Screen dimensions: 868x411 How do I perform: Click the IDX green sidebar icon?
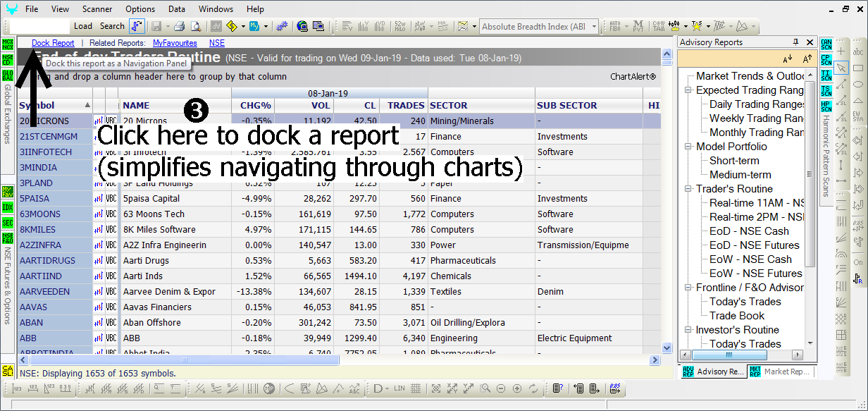click(x=8, y=208)
